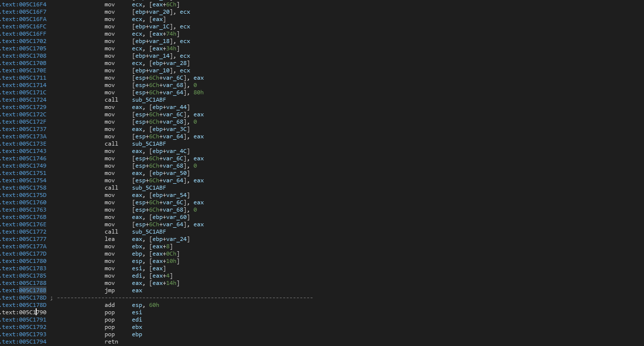
Task: Click address .text:005C172C
Action: (23, 114)
